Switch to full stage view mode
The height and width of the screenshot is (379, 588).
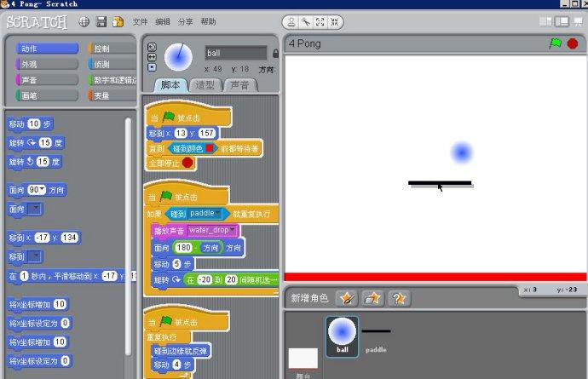[562, 22]
